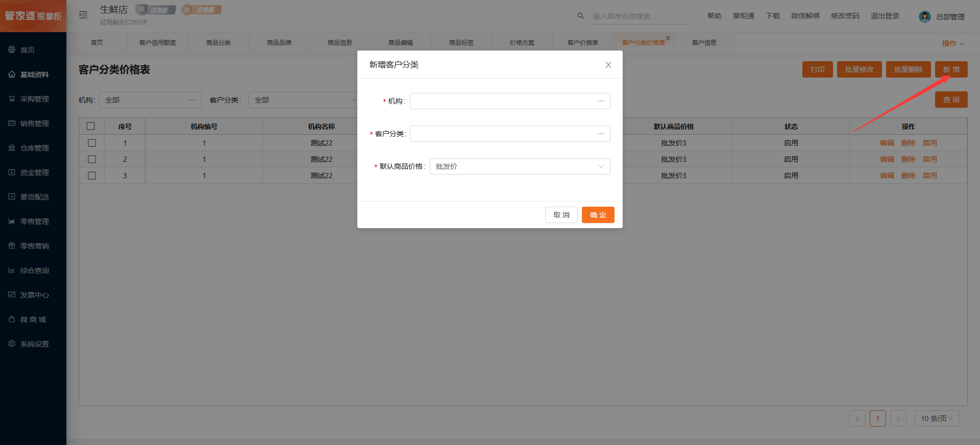Switch to the 价格方案 tab

(x=522, y=43)
